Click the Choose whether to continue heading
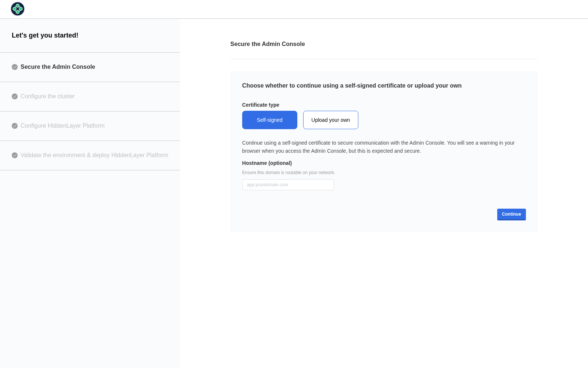The height and width of the screenshot is (368, 588). [352, 85]
